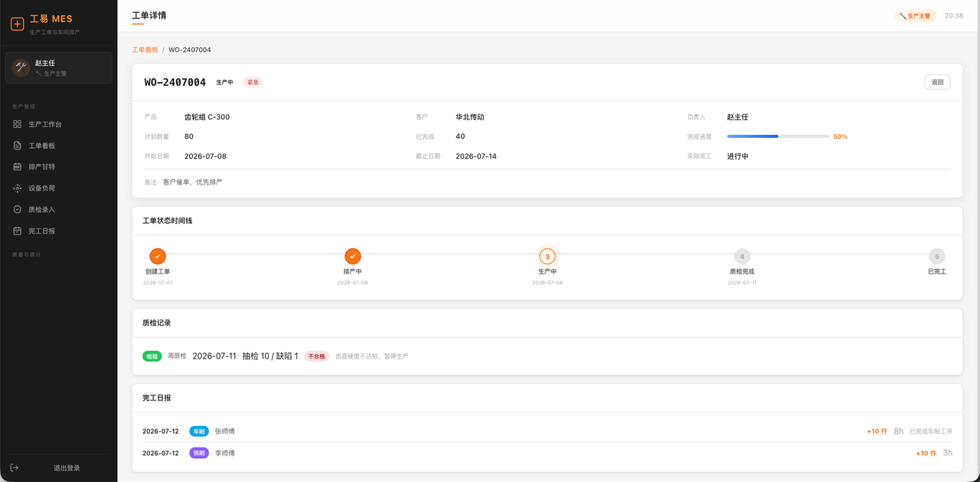
Task: Click the 生产工作台 grid icon
Action: click(x=18, y=124)
